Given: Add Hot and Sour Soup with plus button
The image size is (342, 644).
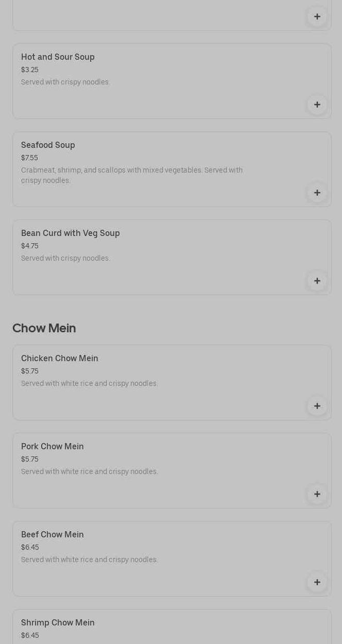Looking at the screenshot, I should coord(317,105).
